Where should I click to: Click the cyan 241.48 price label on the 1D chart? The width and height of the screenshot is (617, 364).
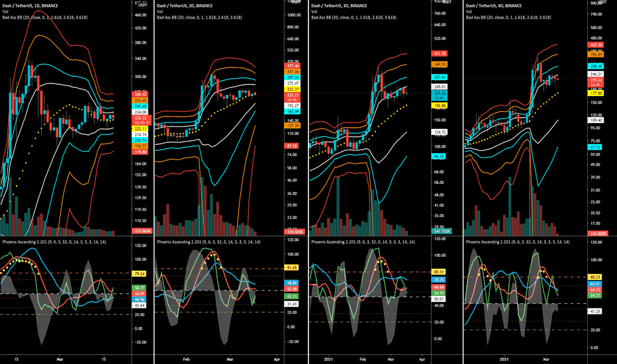(x=140, y=107)
